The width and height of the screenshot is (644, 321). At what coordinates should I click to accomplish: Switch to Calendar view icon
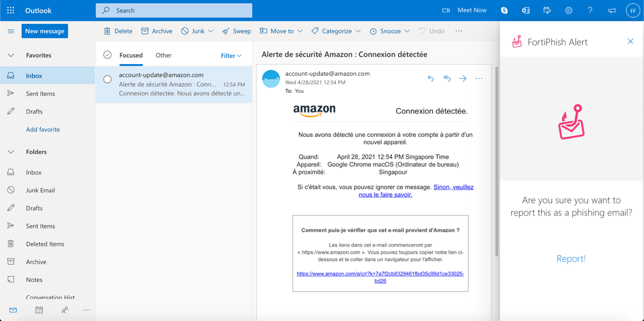pyautogui.click(x=39, y=310)
